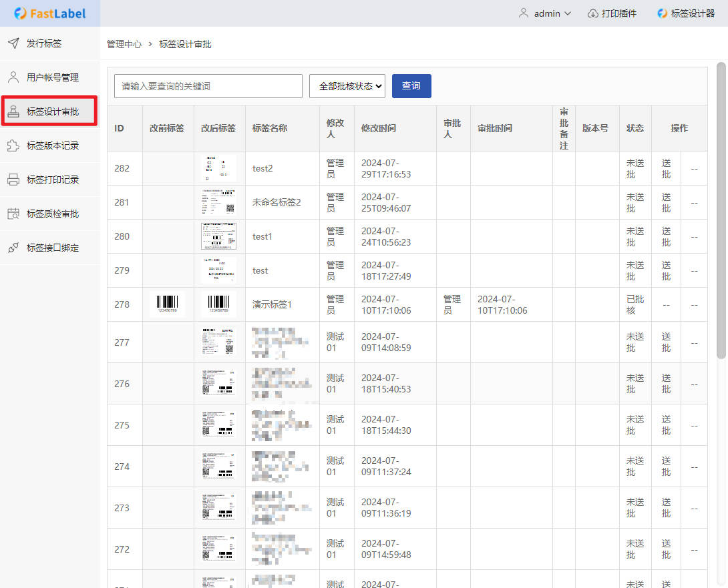Click the 改后标签 barcode thumbnail in row 278

point(219,304)
